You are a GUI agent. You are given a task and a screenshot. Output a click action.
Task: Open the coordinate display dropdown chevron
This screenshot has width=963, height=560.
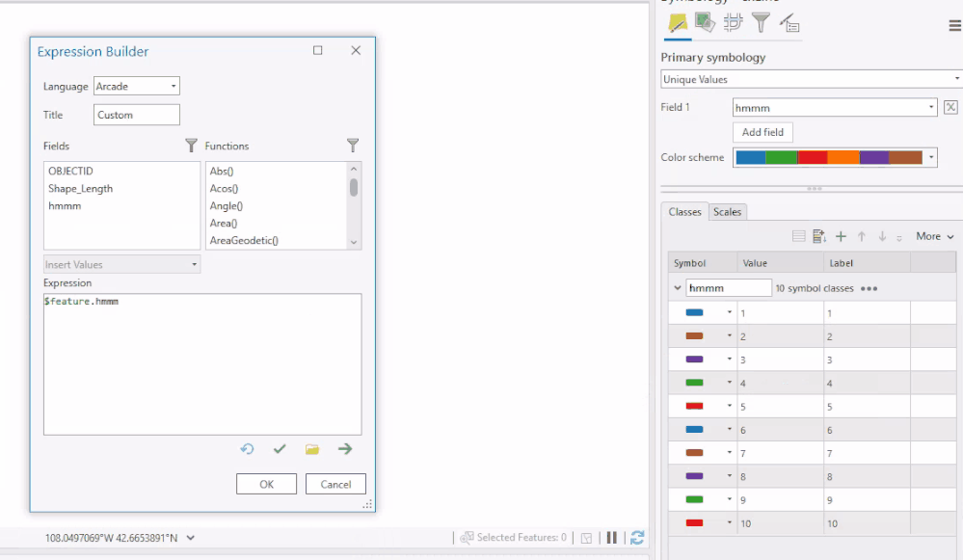pos(191,538)
